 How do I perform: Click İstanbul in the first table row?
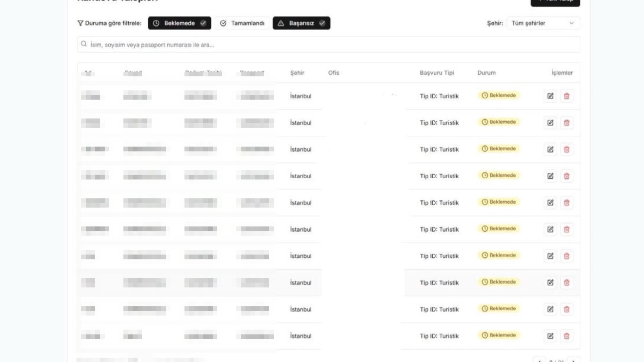301,96
